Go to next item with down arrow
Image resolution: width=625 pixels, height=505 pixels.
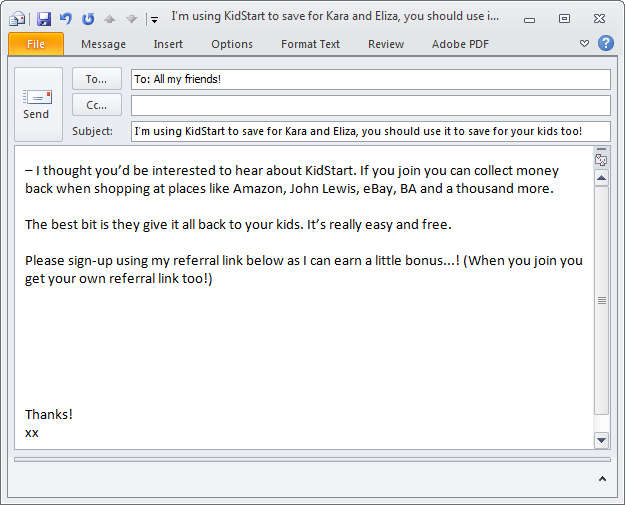pos(132,19)
